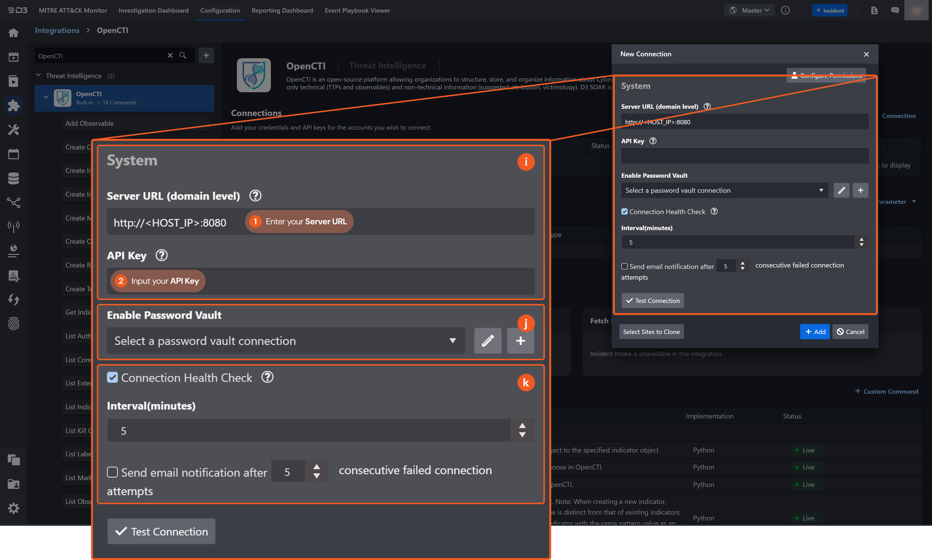
Task: Click the plus icon next to password vault dropdown
Action: coord(860,190)
